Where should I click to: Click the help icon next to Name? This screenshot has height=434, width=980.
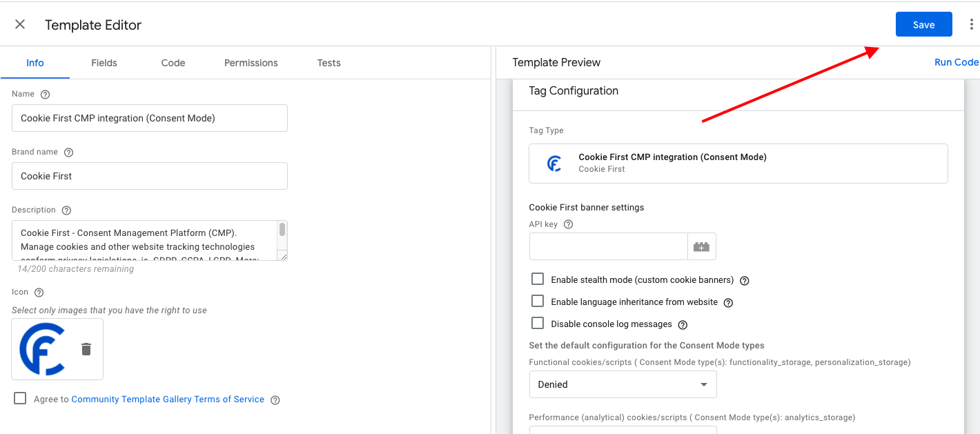pos(46,95)
